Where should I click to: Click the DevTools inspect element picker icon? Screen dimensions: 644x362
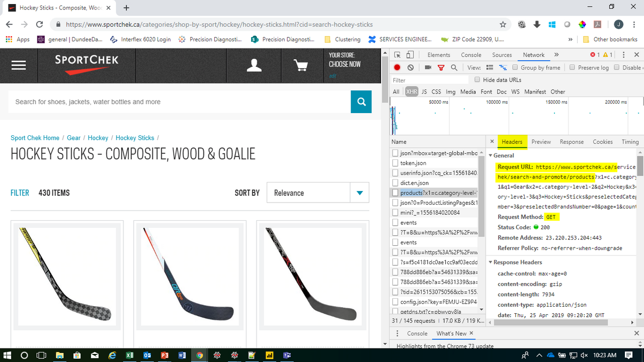[397, 55]
